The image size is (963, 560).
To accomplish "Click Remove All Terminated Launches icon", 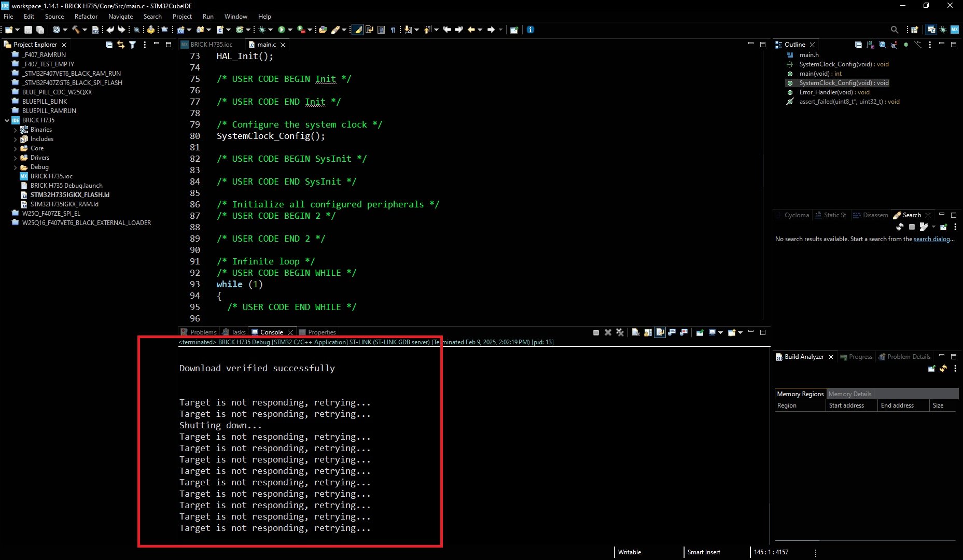I will click(x=620, y=332).
